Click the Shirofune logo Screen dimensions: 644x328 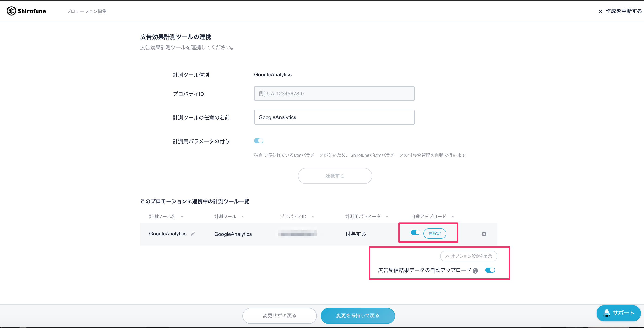click(x=26, y=11)
